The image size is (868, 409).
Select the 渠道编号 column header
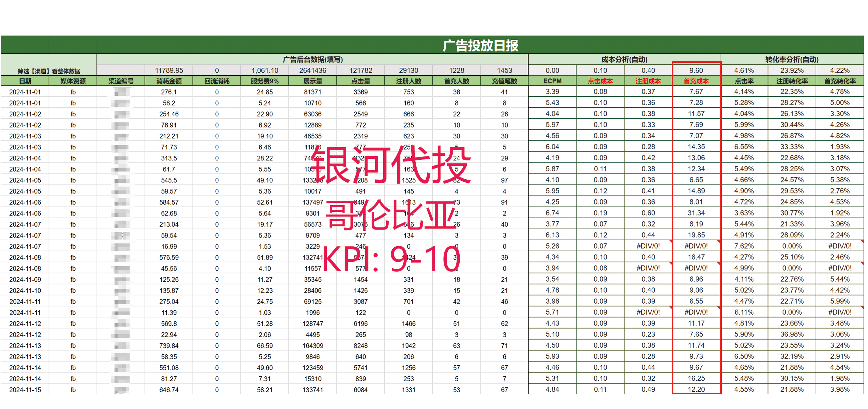click(121, 81)
